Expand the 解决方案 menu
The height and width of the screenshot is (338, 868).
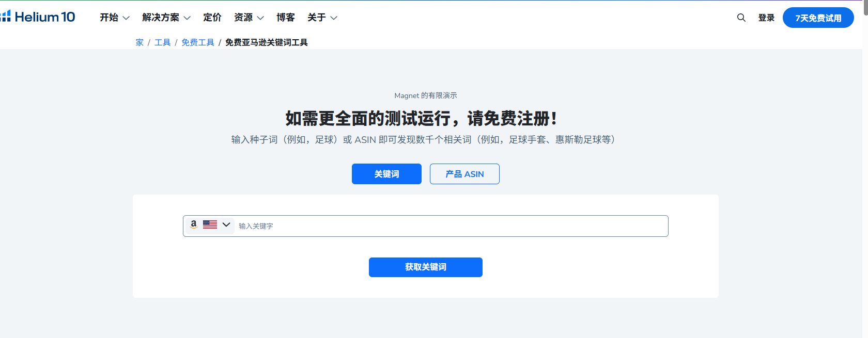click(166, 18)
